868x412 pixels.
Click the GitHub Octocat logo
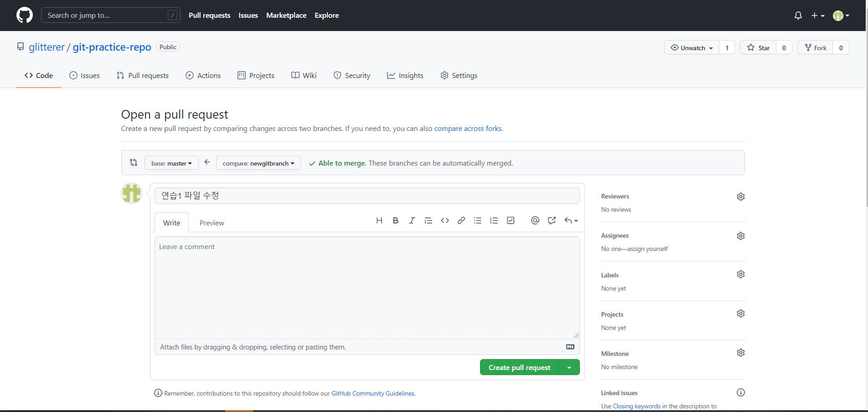point(25,15)
